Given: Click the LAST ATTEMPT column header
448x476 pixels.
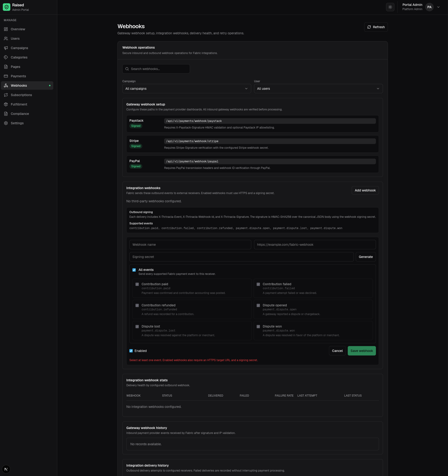Looking at the screenshot, I should click(x=307, y=396).
